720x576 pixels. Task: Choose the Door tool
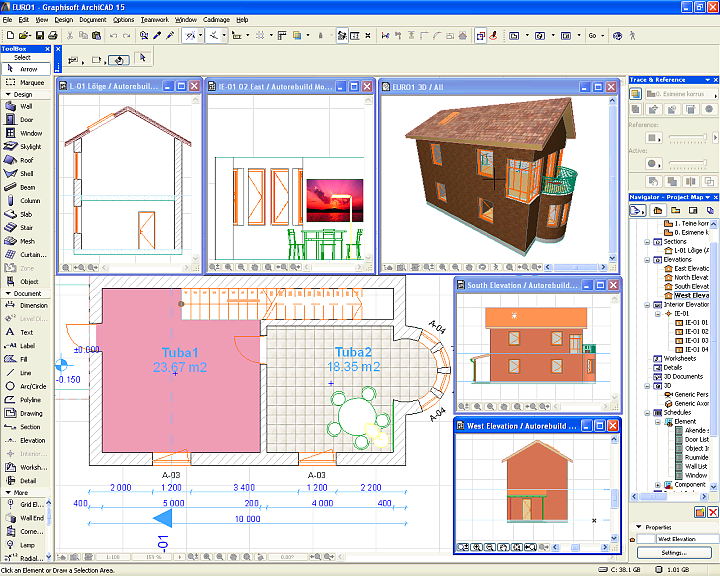pos(26,119)
